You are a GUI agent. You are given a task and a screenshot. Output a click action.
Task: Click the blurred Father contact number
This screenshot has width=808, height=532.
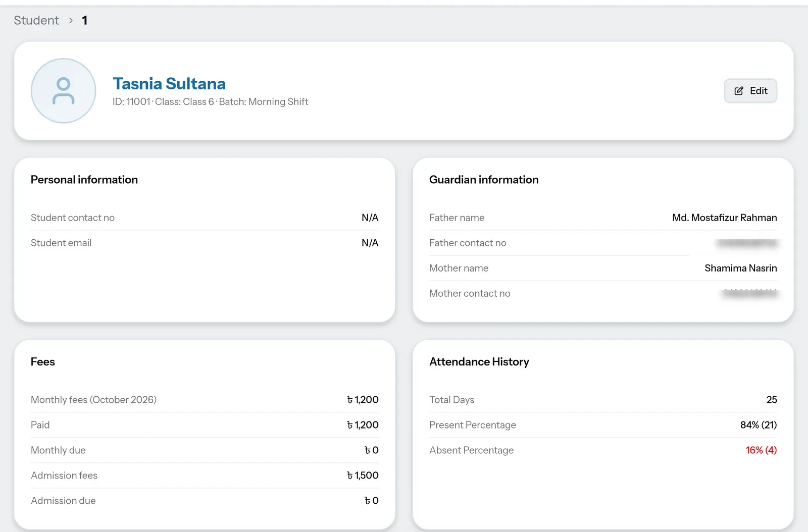(x=747, y=243)
